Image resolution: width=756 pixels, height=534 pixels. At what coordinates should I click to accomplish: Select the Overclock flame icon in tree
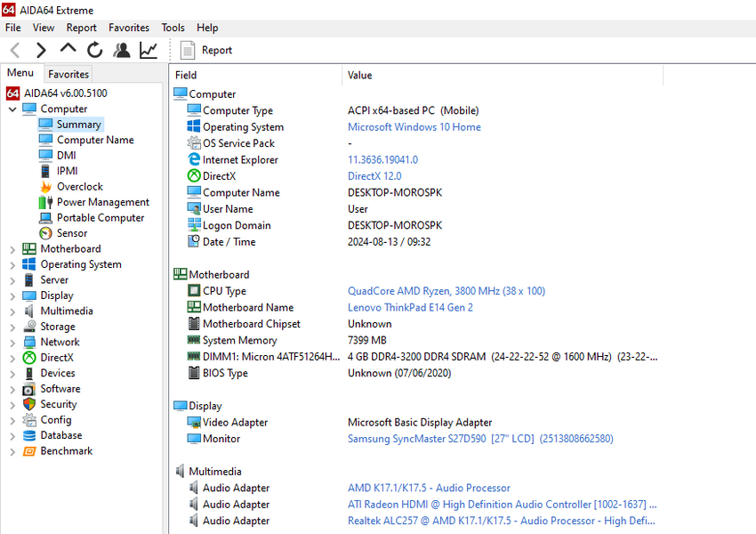(x=45, y=187)
